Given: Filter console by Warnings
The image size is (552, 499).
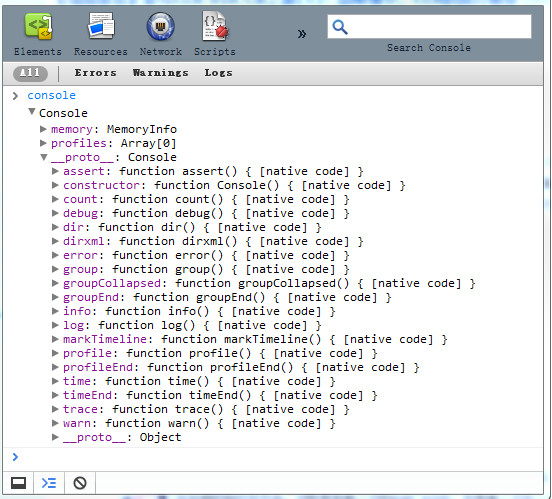Looking at the screenshot, I should [161, 73].
